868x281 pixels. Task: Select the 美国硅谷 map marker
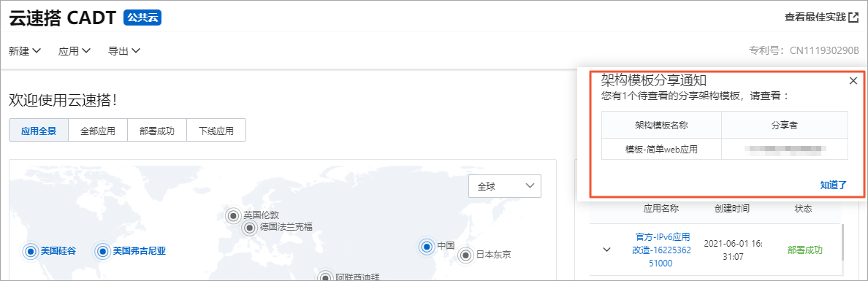[x=31, y=251]
